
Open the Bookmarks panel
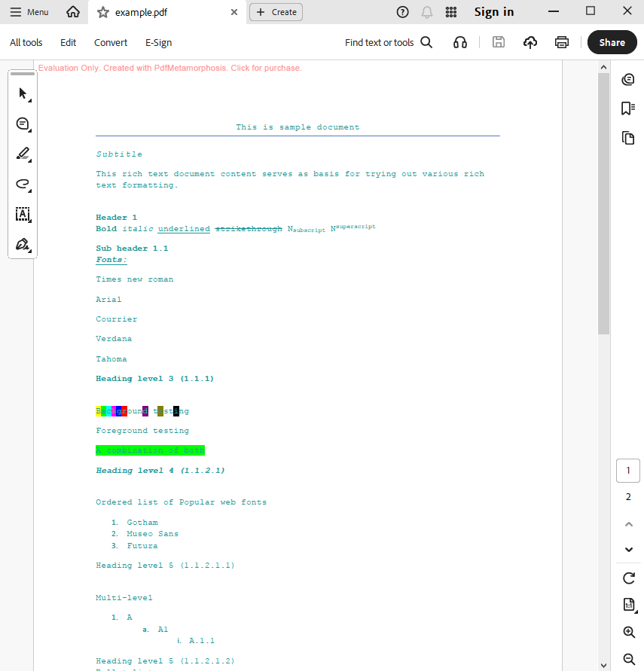pos(628,108)
